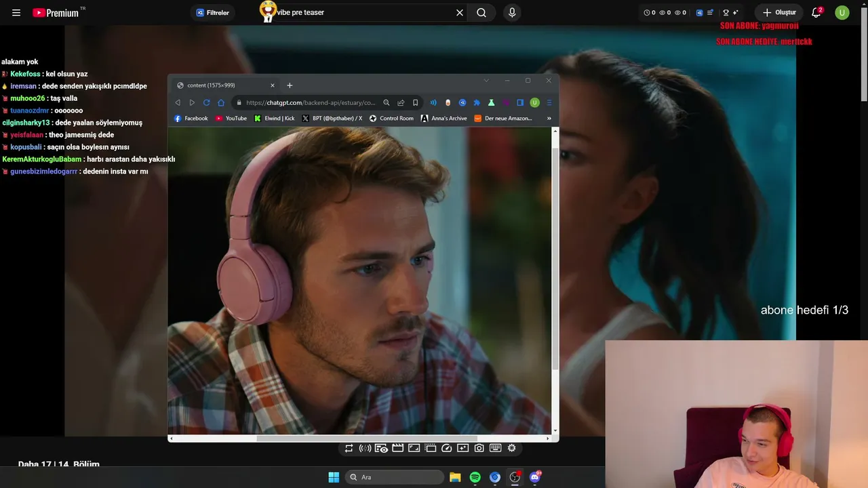Go to browser home page
The height and width of the screenshot is (488, 868).
[x=221, y=102]
